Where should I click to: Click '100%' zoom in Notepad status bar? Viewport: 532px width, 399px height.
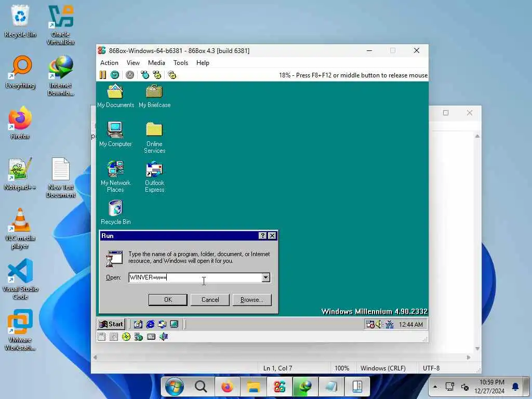click(x=342, y=368)
